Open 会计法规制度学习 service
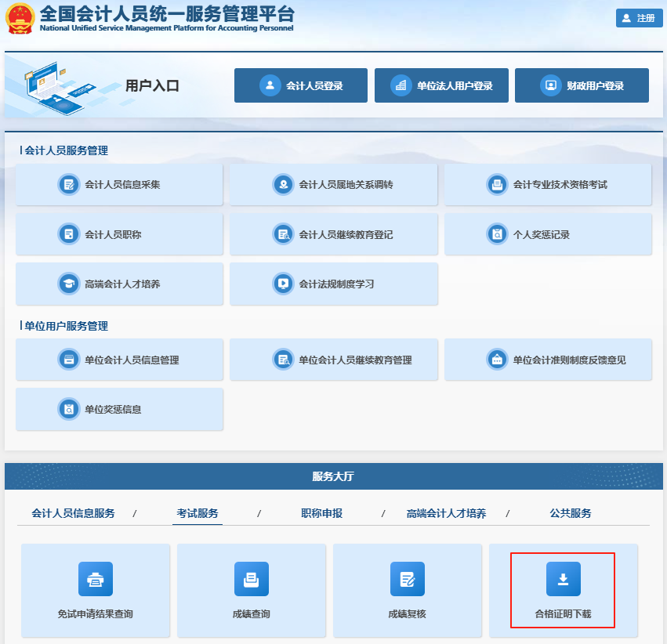667x644 pixels. [333, 284]
